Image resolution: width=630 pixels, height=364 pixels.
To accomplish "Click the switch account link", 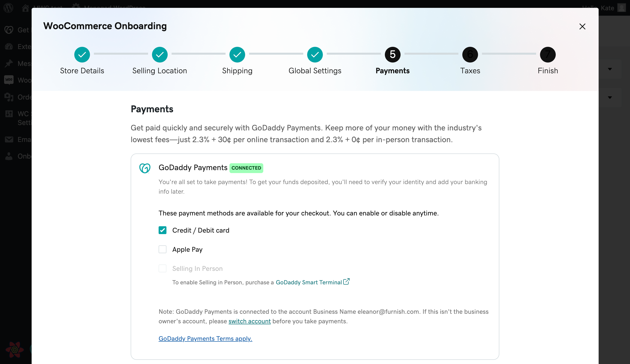I will pos(250,321).
